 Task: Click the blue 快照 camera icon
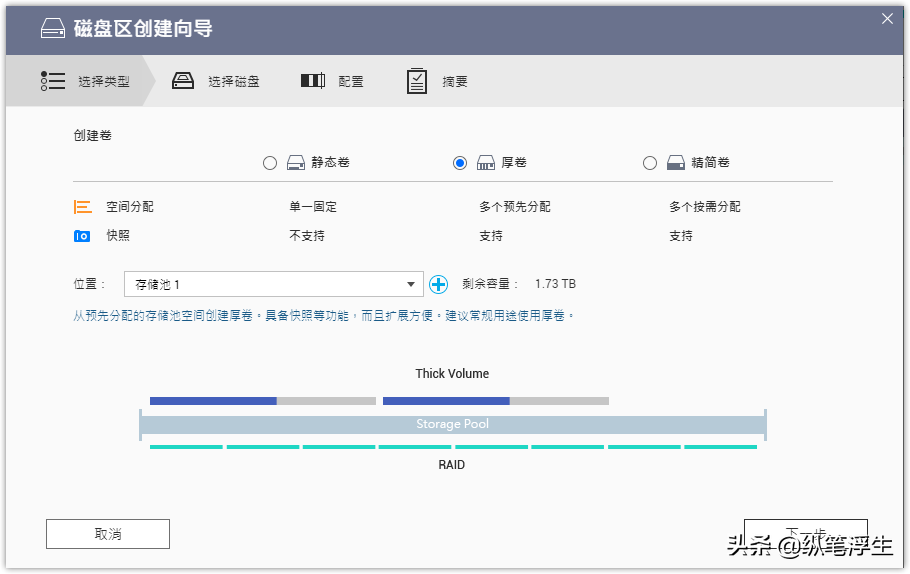click(82, 236)
